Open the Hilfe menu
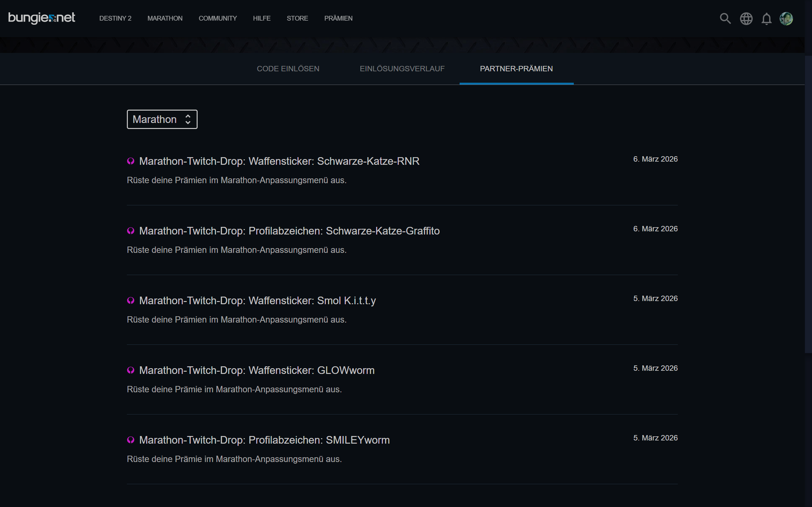 (x=261, y=18)
